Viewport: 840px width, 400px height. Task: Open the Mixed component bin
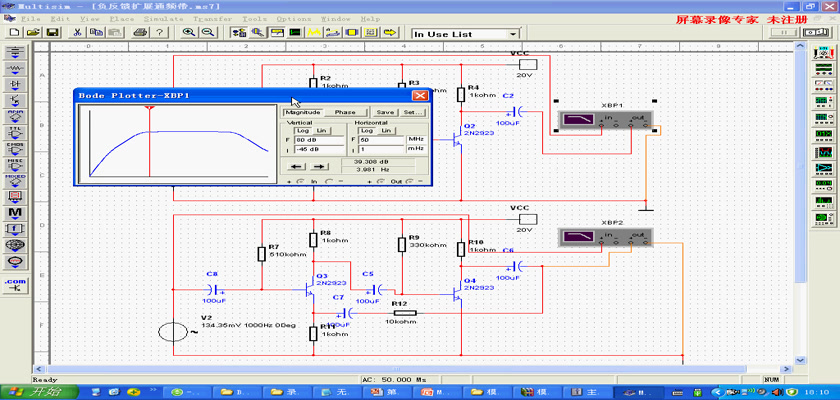click(16, 181)
